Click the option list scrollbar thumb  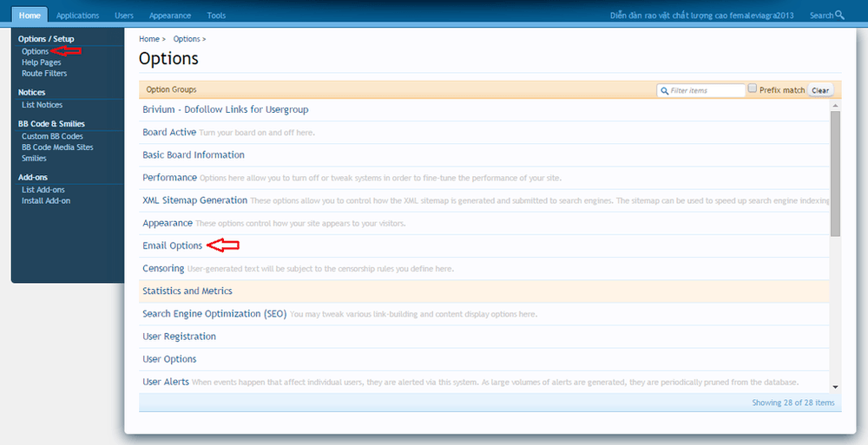pos(835,173)
